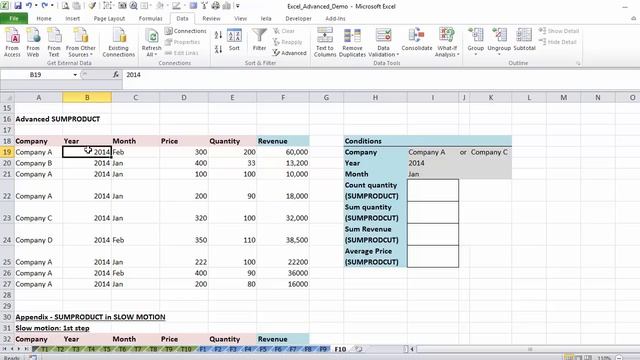Screen dimensions: 640x360
Task: Switch to sheet tab F1
Action: [x=203, y=349]
